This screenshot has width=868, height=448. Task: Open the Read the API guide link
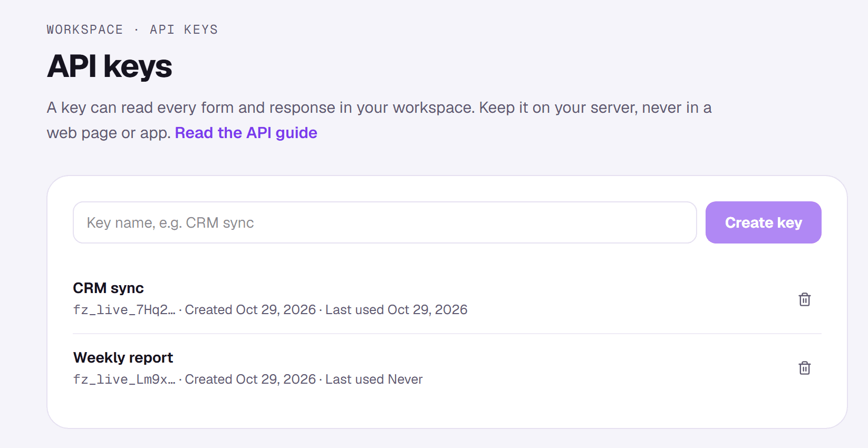point(246,133)
